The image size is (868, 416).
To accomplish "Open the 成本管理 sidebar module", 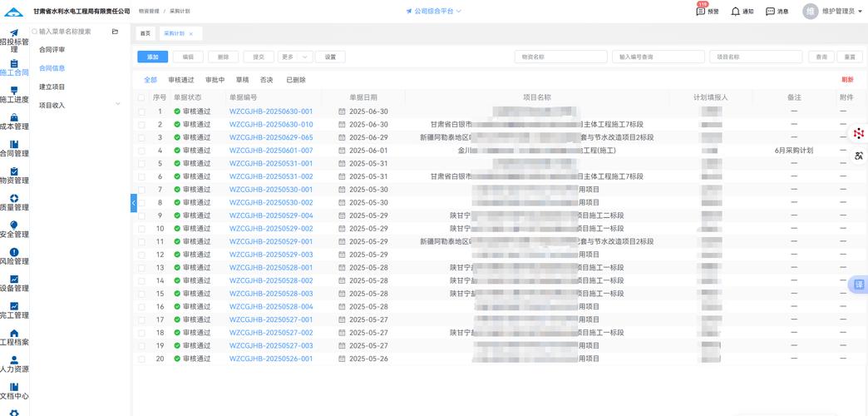I will 14,121.
